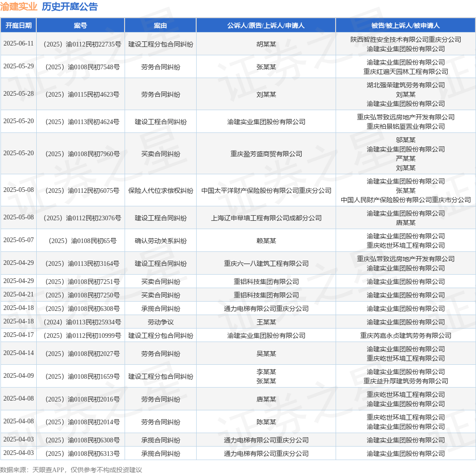Click date cell 2025-05-07
This screenshot has height=474, width=476.
(19, 240)
